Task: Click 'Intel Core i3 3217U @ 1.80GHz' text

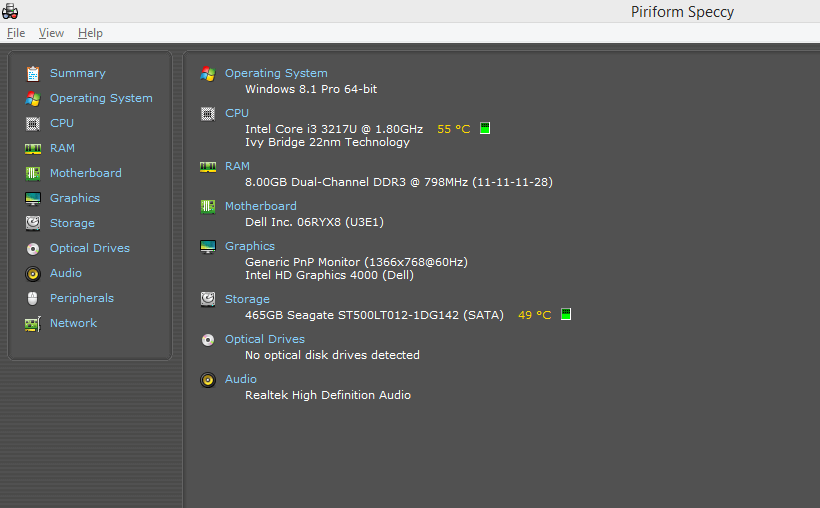Action: tap(334, 129)
